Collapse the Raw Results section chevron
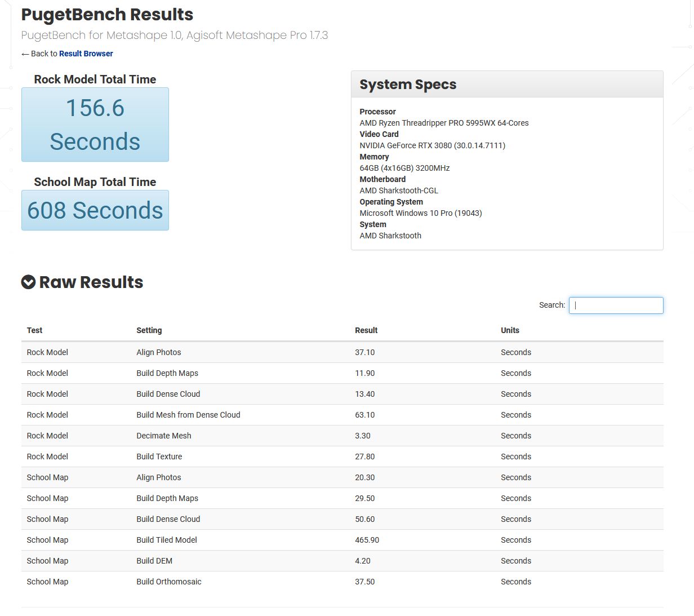This screenshot has width=694, height=616. 28,282
